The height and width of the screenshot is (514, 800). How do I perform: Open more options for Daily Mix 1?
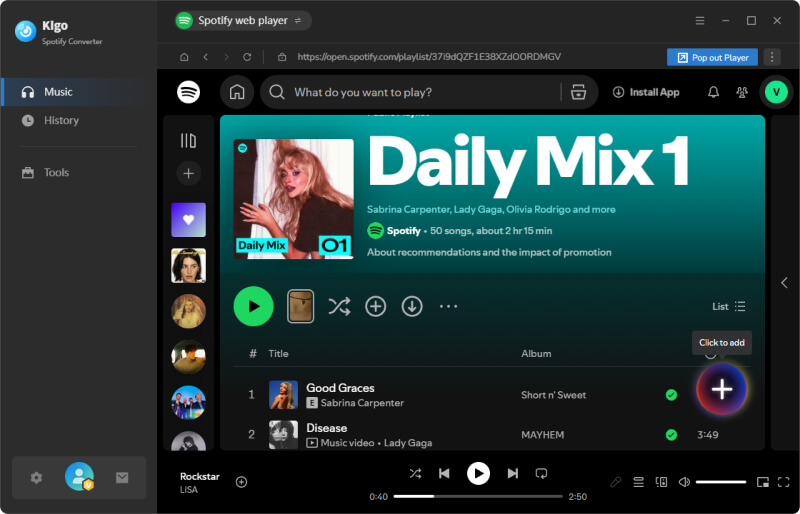pos(448,306)
